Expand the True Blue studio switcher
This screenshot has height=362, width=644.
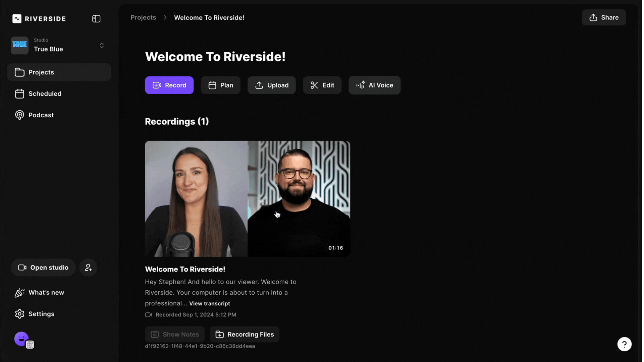tap(102, 45)
